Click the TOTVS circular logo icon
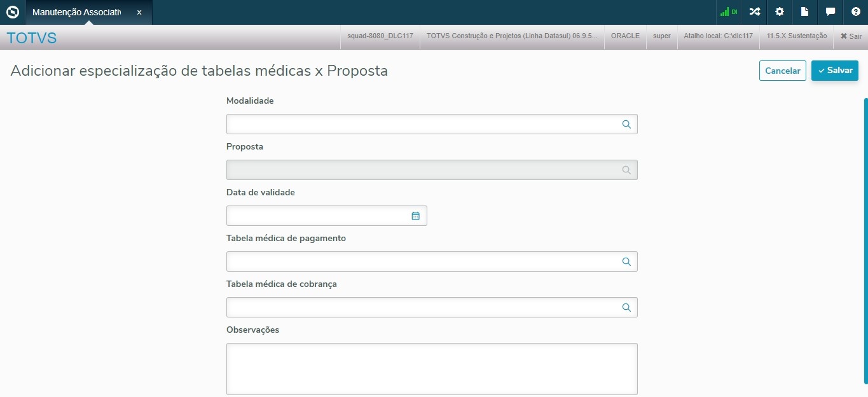This screenshot has width=868, height=397. click(13, 12)
